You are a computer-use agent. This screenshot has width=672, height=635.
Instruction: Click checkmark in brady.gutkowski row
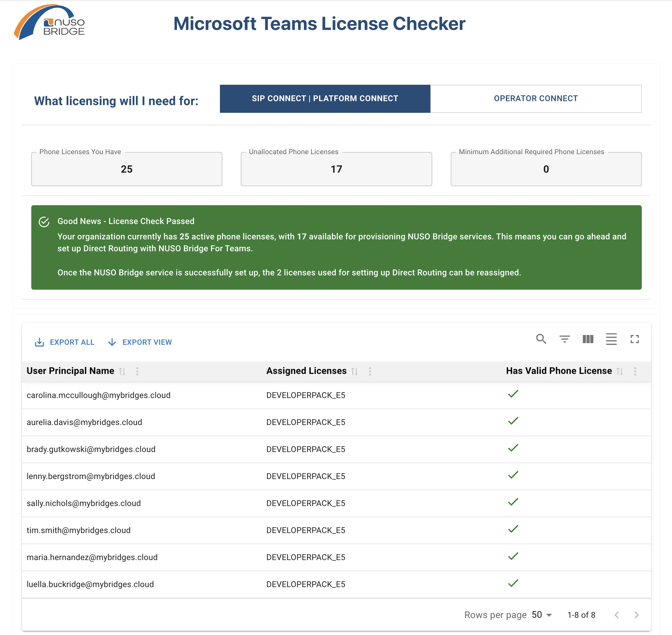point(513,448)
